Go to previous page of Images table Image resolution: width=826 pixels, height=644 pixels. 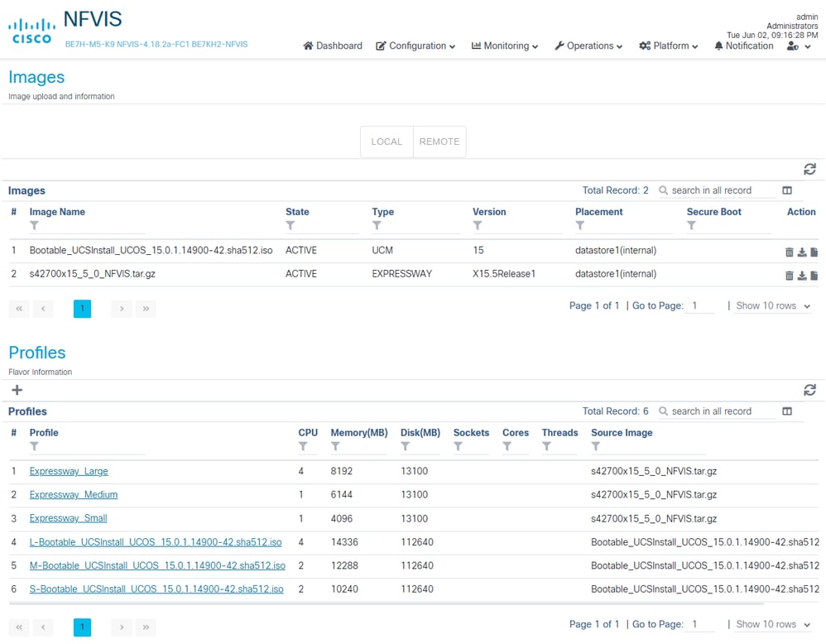coord(43,309)
